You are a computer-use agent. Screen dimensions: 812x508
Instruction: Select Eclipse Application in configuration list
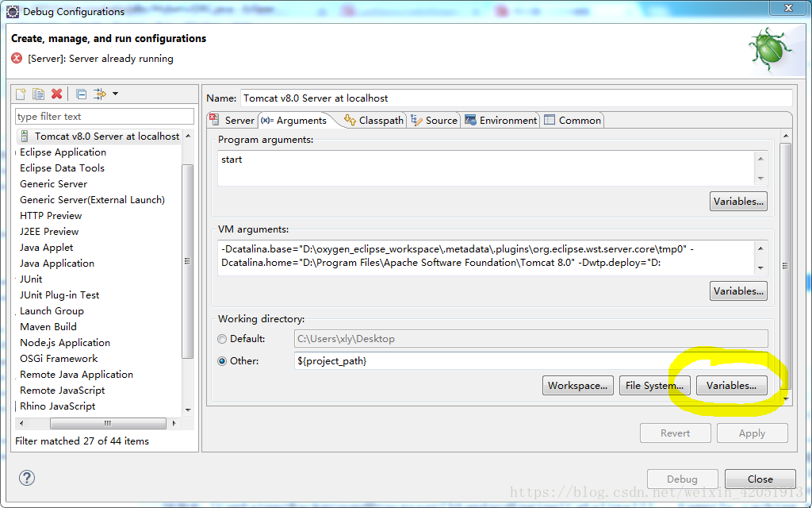tap(63, 152)
